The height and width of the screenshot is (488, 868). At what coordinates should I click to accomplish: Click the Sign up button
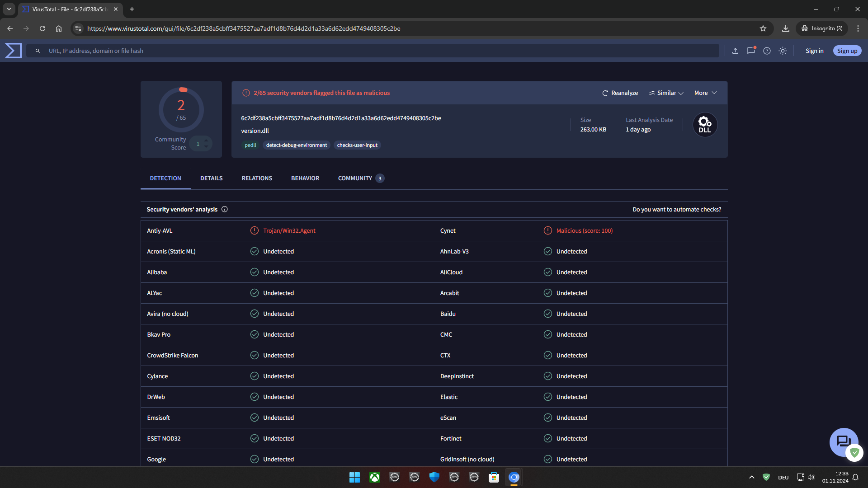(x=847, y=51)
